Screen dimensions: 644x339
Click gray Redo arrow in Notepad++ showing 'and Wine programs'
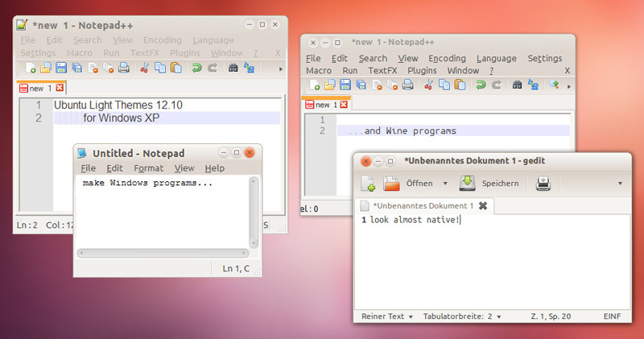497,85
